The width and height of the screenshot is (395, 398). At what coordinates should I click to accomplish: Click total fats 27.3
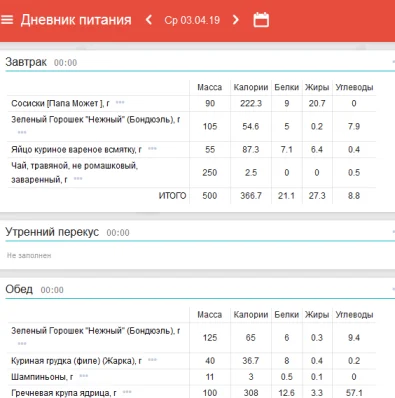tap(317, 196)
